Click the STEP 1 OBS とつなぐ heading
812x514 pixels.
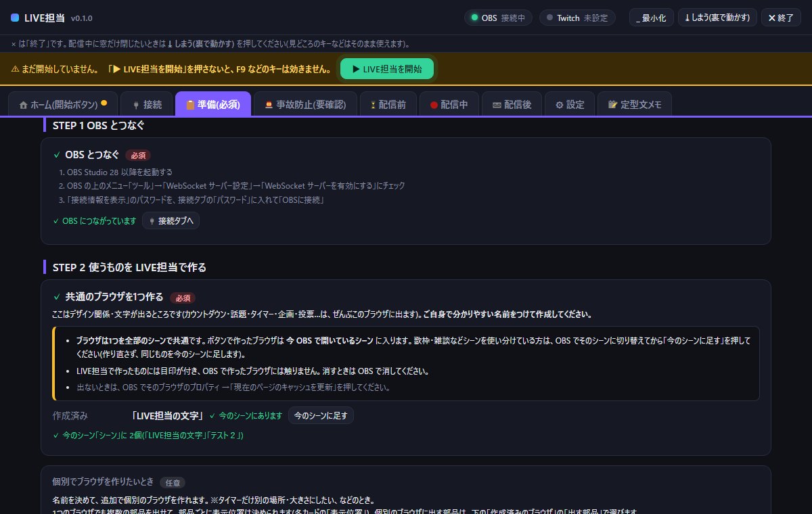coord(98,125)
